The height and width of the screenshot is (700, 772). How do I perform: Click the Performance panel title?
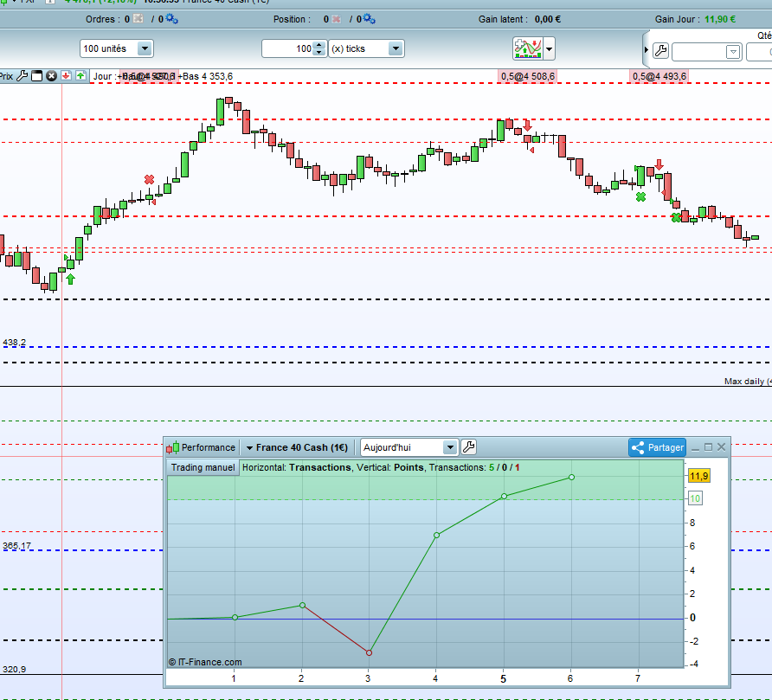208,447
